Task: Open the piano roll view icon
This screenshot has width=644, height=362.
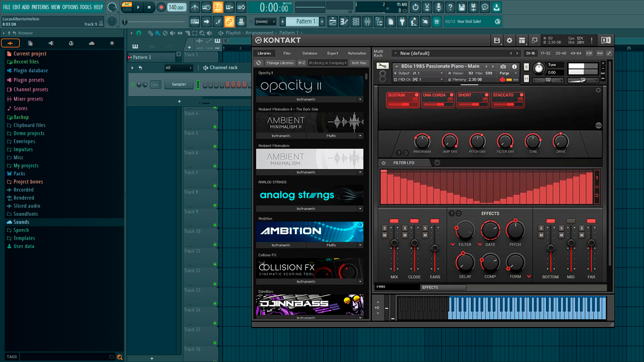Action: coord(344,22)
